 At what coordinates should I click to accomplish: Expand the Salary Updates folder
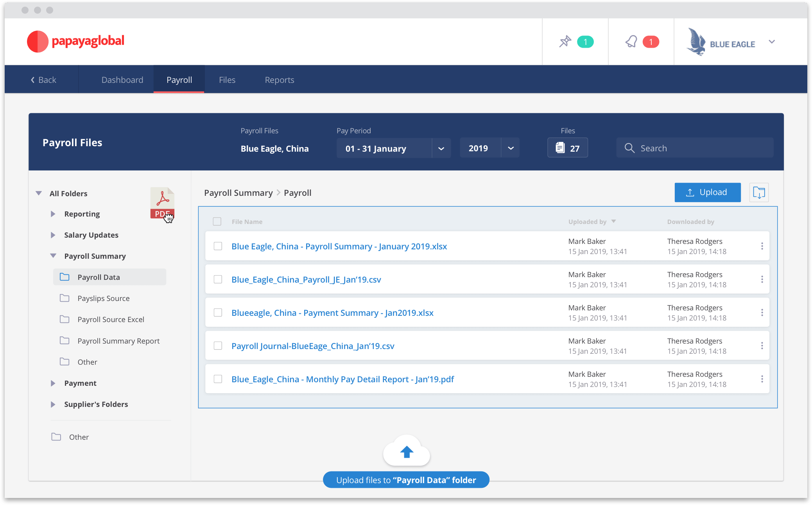coord(53,235)
